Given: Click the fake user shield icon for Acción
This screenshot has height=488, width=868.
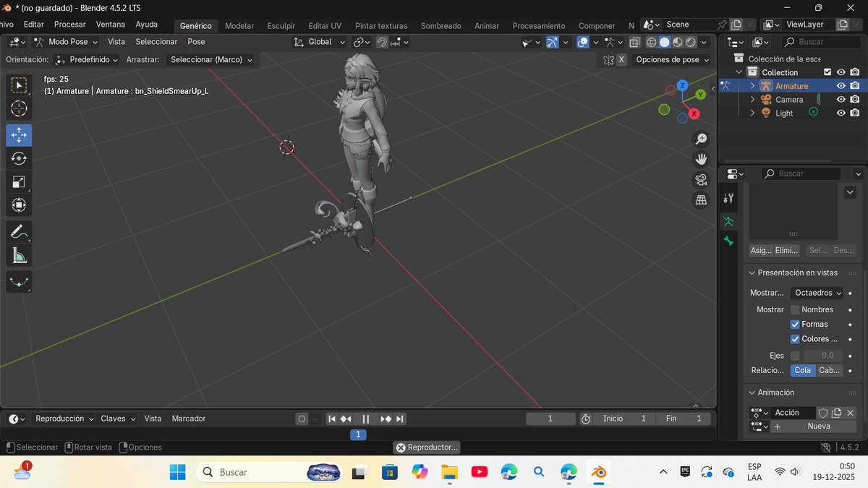Looking at the screenshot, I should point(822,413).
